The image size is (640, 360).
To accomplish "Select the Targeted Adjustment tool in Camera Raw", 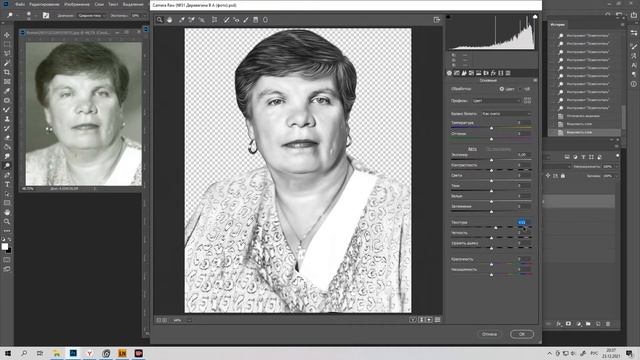I will pyautogui.click(x=202, y=20).
